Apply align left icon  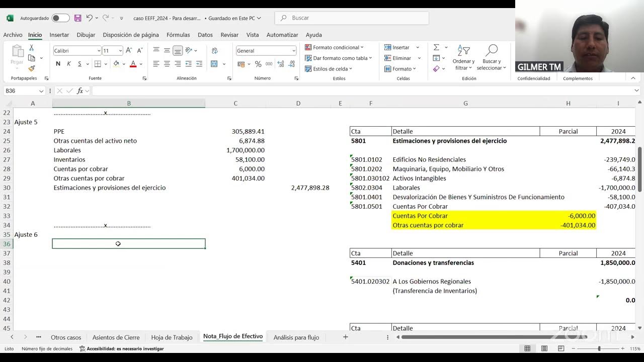(156, 64)
